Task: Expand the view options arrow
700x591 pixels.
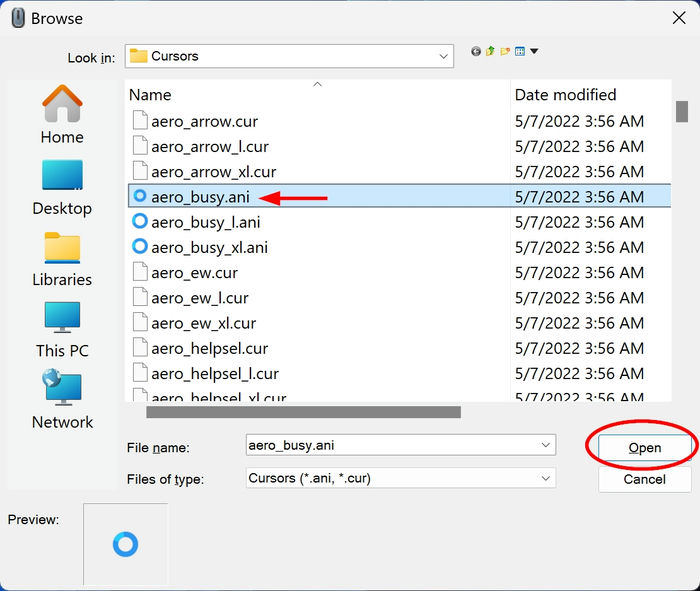Action: point(534,51)
